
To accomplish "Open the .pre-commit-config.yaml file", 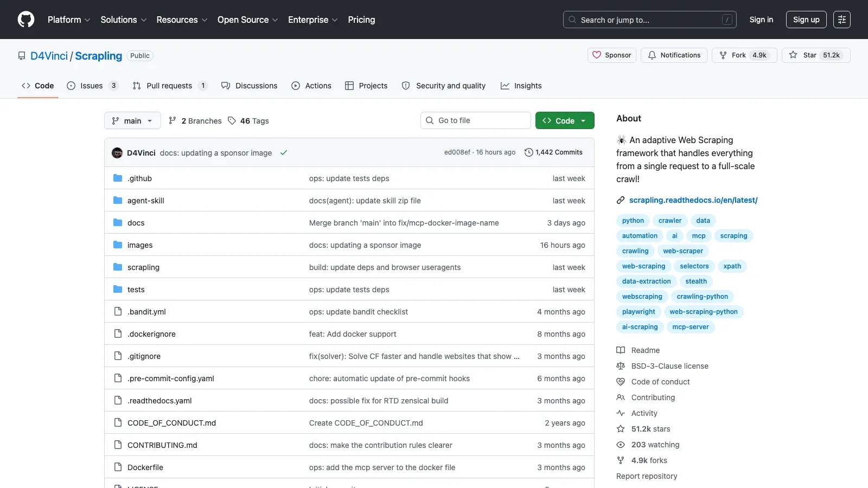I will tap(171, 378).
